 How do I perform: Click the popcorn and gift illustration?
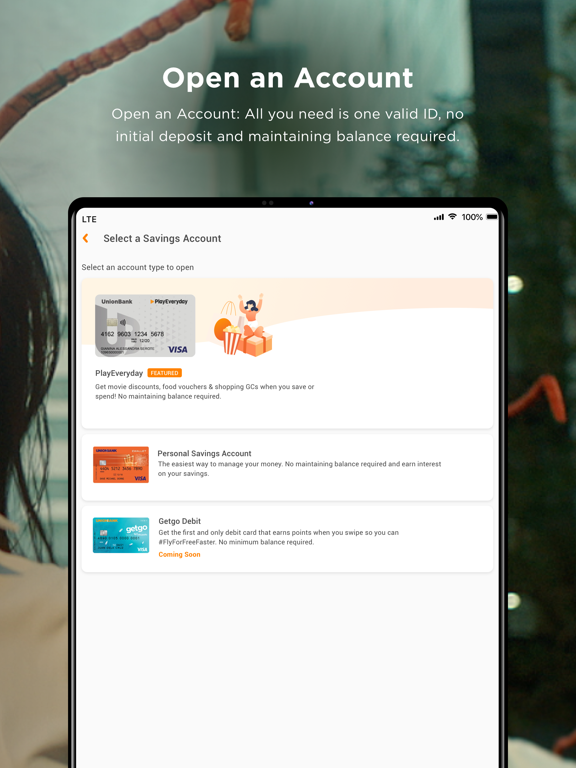coord(243,325)
